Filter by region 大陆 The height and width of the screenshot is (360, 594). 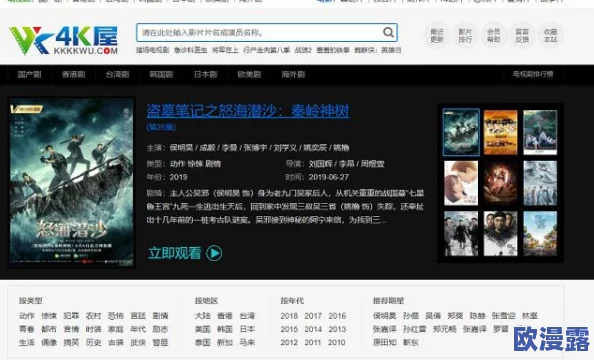(x=202, y=316)
